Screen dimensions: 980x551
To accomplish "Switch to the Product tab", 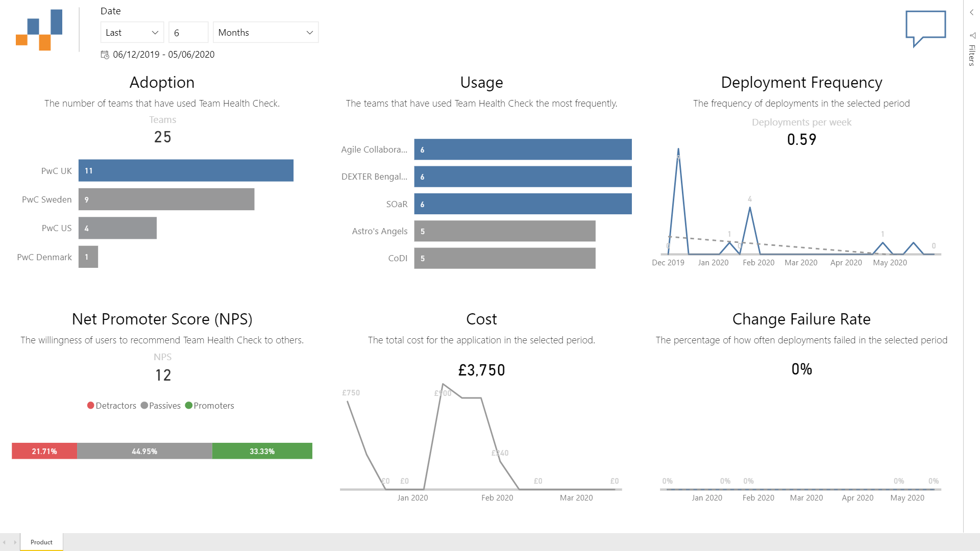I will click(x=41, y=542).
